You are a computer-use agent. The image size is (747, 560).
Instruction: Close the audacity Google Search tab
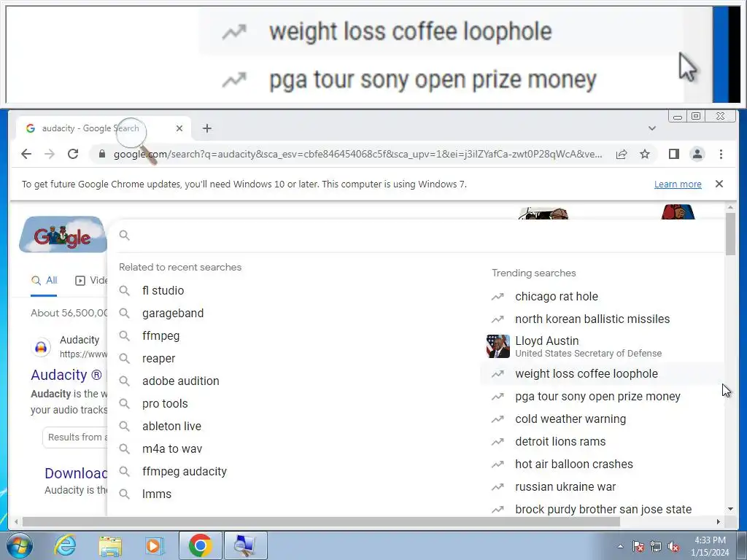pyautogui.click(x=179, y=128)
